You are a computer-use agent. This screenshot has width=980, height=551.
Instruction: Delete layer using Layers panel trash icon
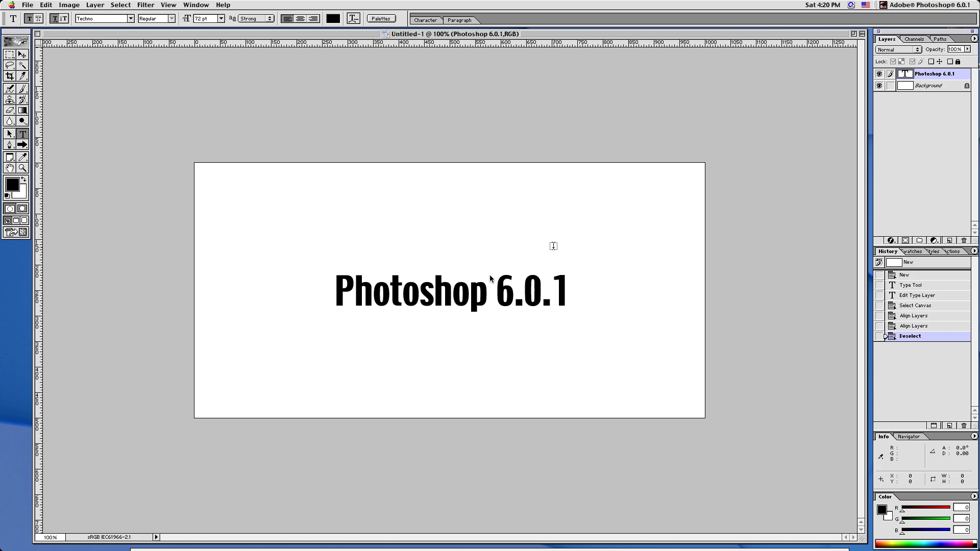point(964,240)
